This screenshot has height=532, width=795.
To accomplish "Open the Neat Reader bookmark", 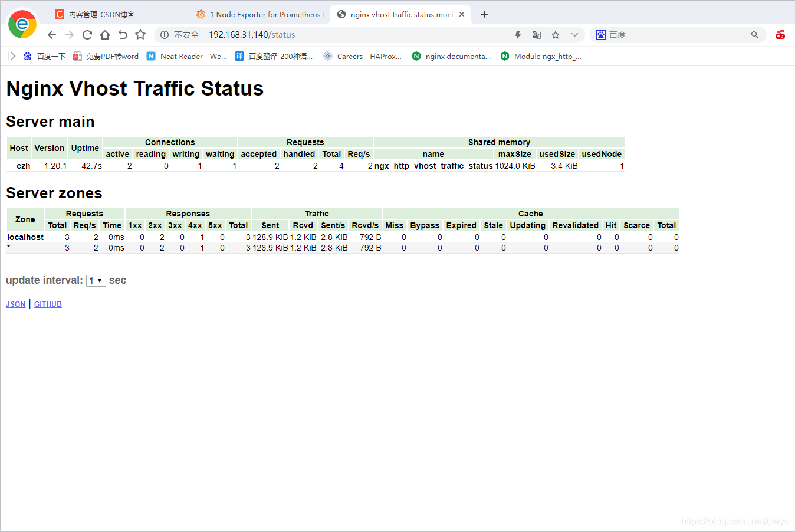I will [186, 56].
